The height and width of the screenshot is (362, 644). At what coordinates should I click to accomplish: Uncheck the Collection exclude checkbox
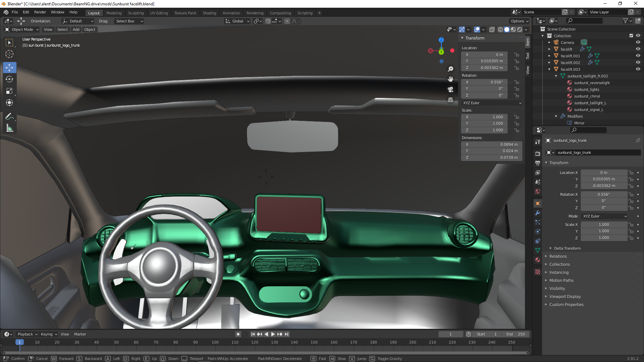coord(631,36)
